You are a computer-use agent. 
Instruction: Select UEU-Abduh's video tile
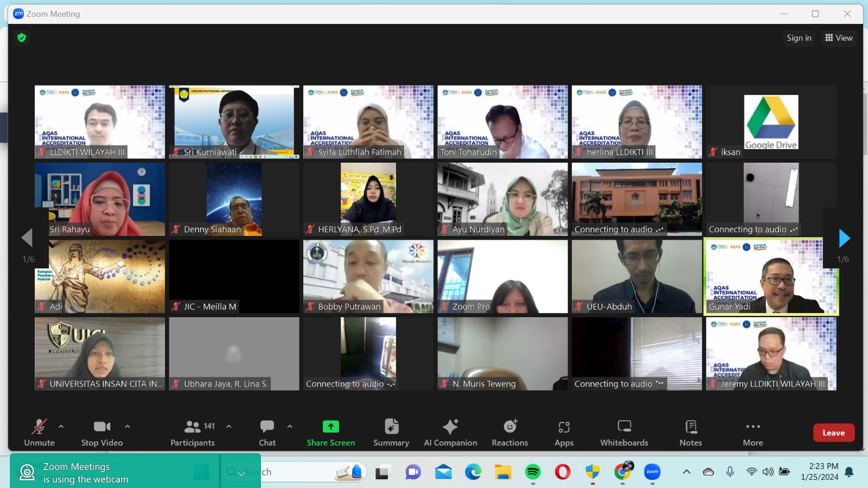click(x=637, y=277)
